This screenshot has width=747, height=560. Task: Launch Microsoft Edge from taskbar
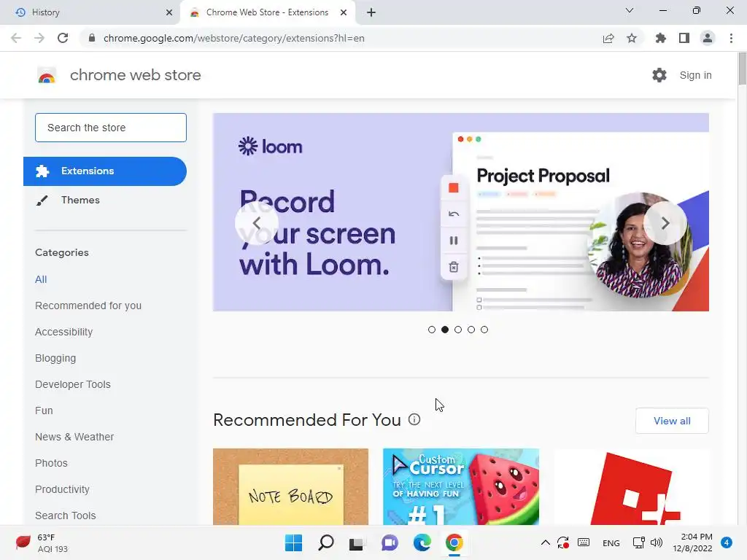422,542
